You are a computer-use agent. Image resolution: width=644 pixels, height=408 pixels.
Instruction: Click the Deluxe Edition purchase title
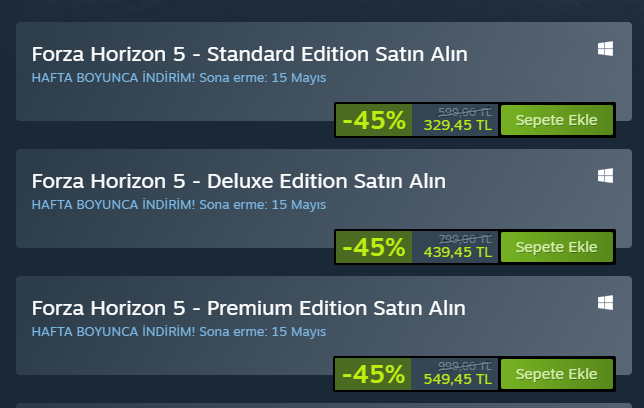[x=238, y=181]
